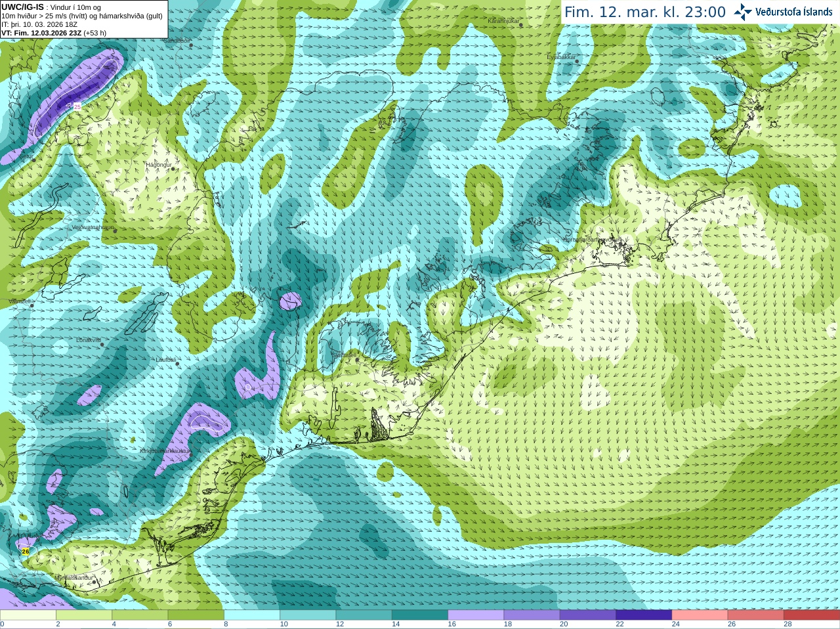Select the 20–22 m/s legend swatch
840x629 pixels.
pos(588,615)
